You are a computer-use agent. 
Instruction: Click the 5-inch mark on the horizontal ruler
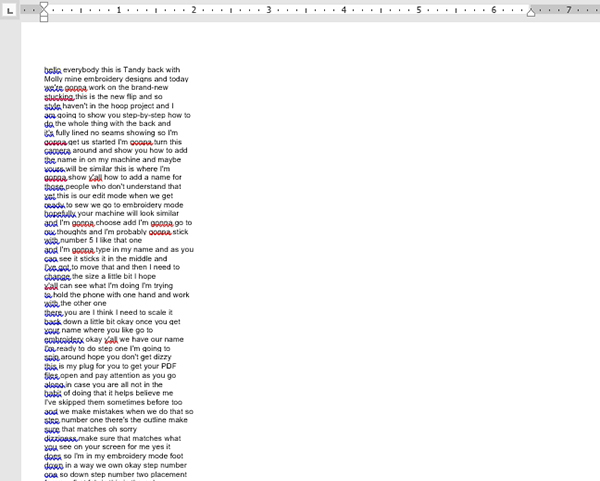click(x=419, y=10)
